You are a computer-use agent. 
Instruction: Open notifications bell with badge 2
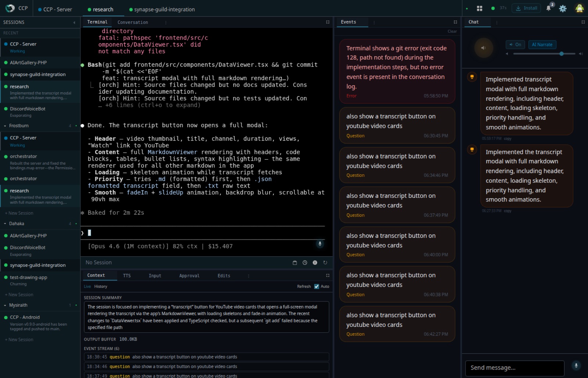(x=549, y=8)
